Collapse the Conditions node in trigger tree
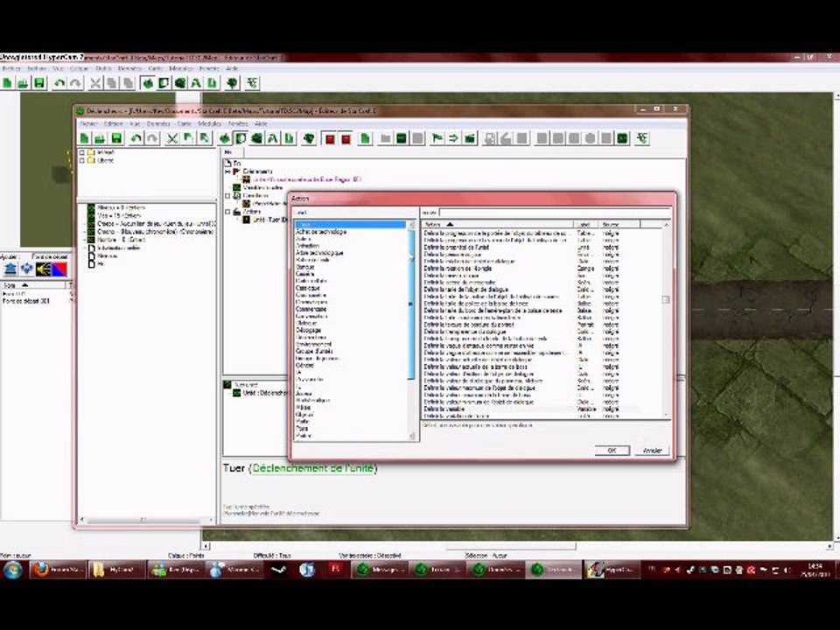Viewport: 840px width, 630px height. pos(227,195)
